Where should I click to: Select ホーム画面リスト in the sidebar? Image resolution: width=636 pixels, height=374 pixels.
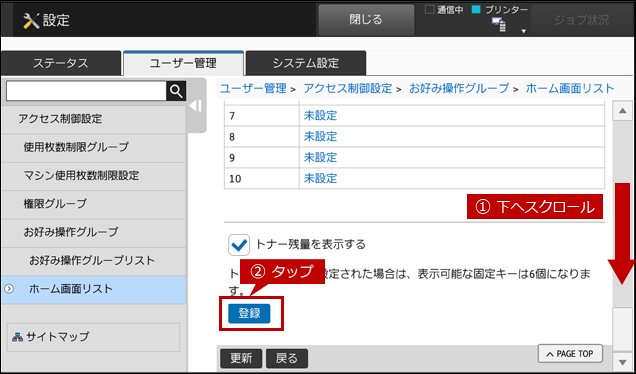pos(94,289)
